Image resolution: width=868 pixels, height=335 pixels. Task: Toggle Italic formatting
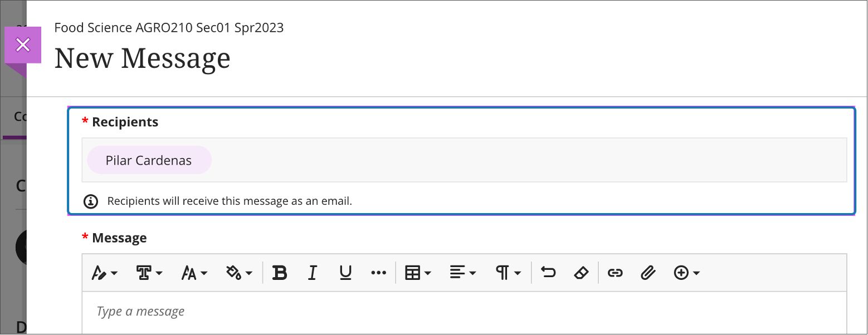click(313, 273)
